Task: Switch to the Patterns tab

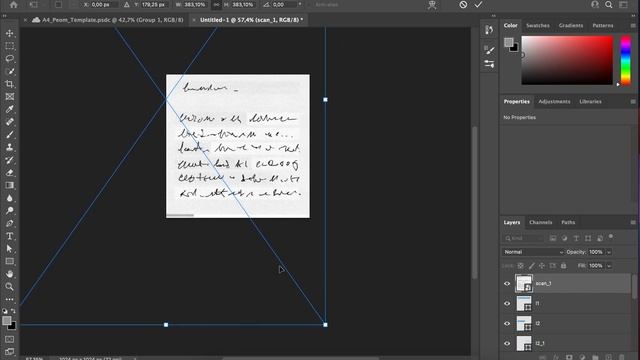Action: 602,25
